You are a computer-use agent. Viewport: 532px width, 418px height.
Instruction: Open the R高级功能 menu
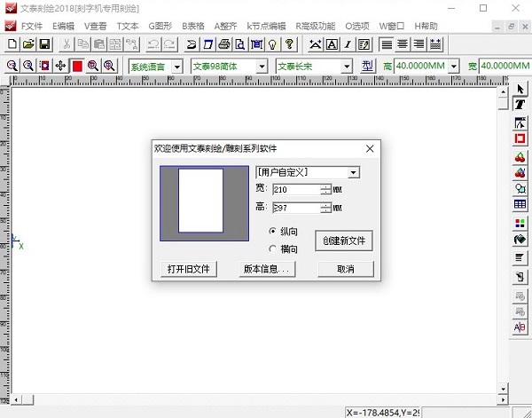click(x=315, y=26)
